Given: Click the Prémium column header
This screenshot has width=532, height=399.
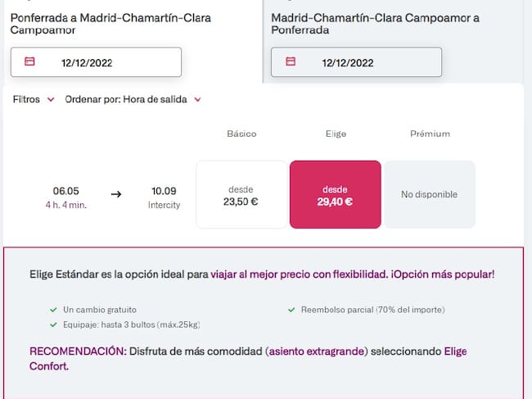Looking at the screenshot, I should coord(430,134).
